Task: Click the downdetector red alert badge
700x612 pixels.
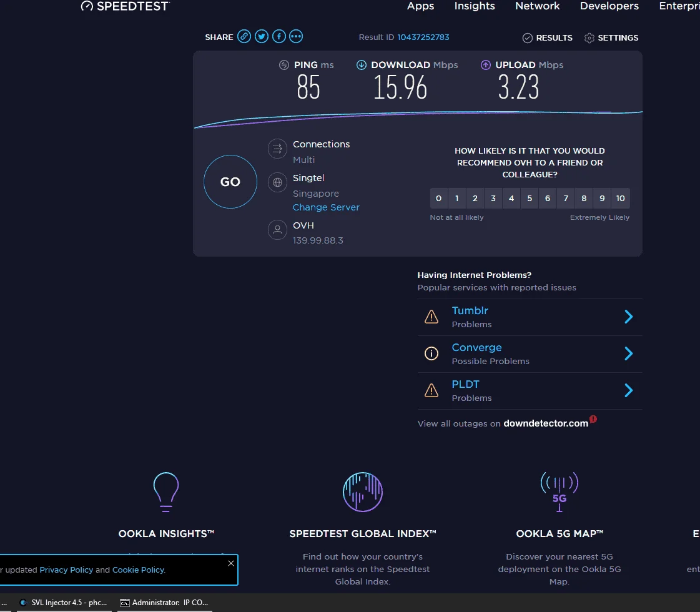Action: click(593, 419)
